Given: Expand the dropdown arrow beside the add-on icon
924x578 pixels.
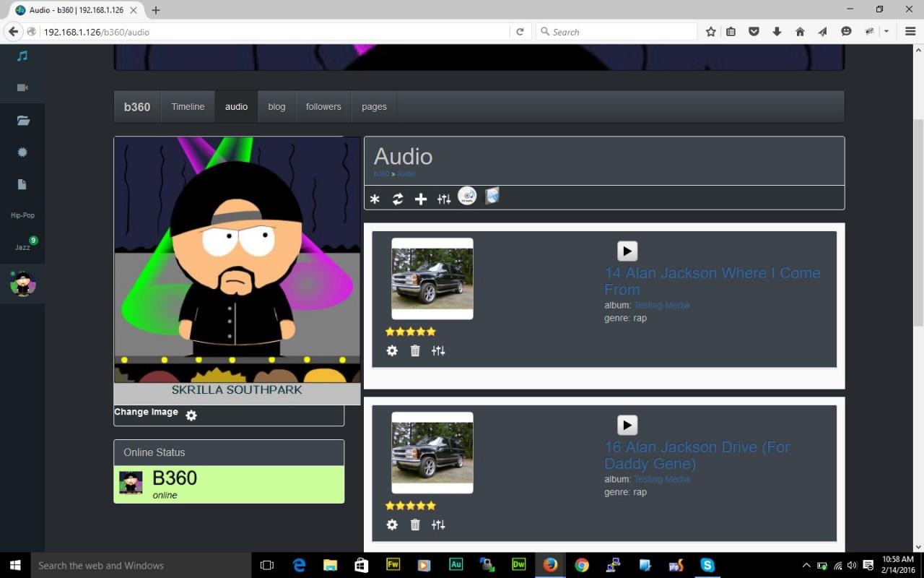Looking at the screenshot, I should [x=886, y=32].
